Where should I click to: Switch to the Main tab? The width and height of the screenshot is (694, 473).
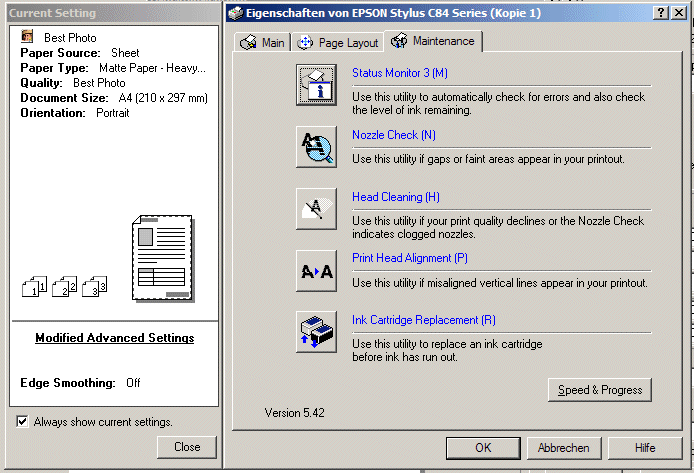pyautogui.click(x=262, y=42)
